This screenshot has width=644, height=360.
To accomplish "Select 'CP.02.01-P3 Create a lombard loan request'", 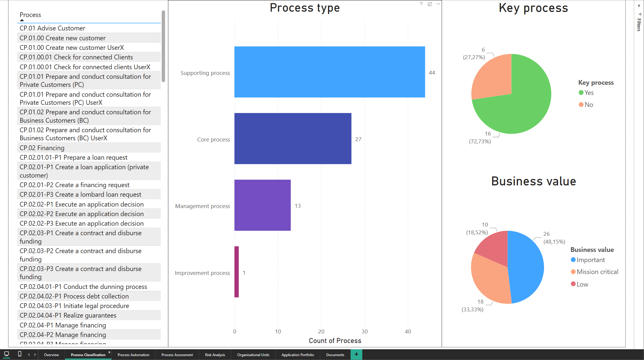I will pyautogui.click(x=89, y=194).
